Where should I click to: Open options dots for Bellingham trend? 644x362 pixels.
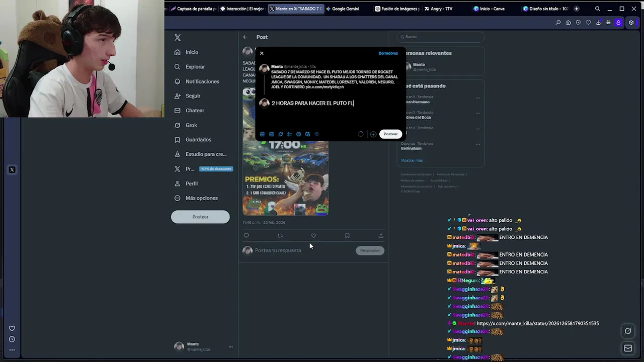point(478,144)
